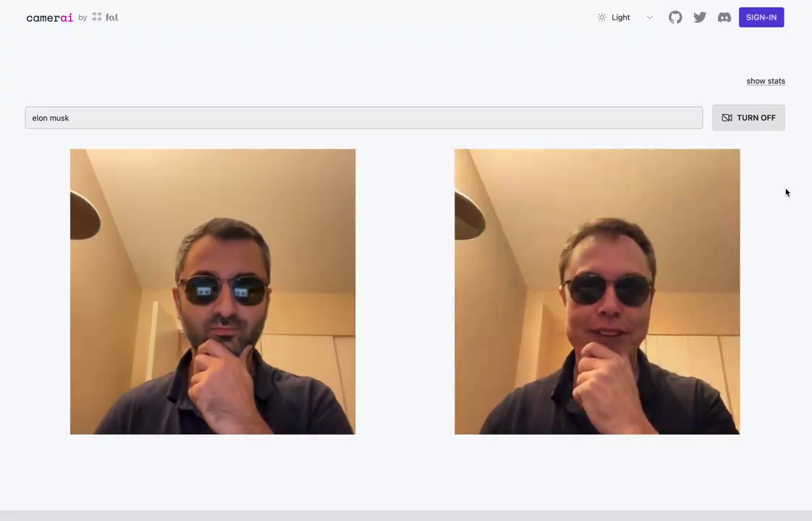Click the SIGN-IN button
Image resolution: width=812 pixels, height=521 pixels.
(x=761, y=17)
